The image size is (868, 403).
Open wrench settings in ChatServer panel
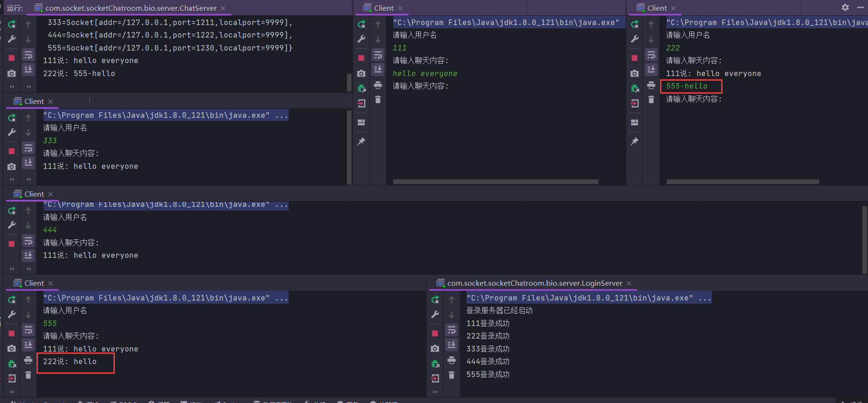click(x=12, y=39)
